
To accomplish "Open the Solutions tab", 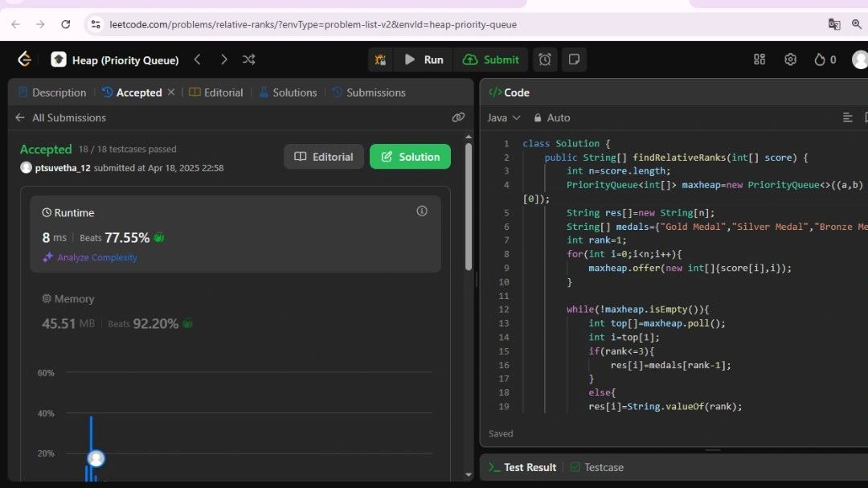I will 288,92.
